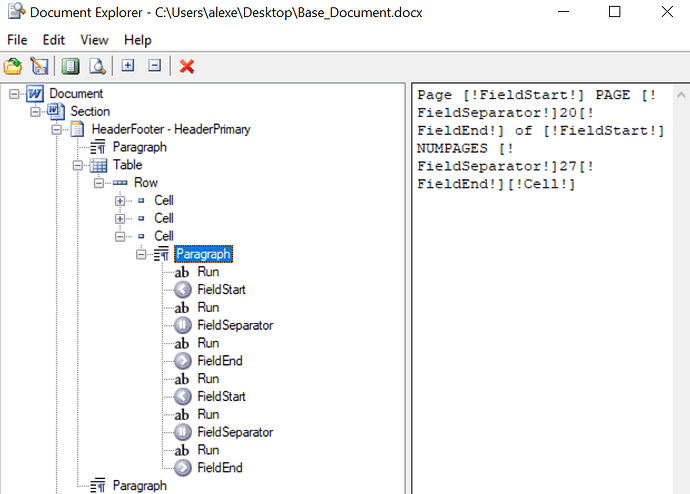This screenshot has height=494, width=690.
Task: Collapse the Row node
Action: tap(99, 183)
